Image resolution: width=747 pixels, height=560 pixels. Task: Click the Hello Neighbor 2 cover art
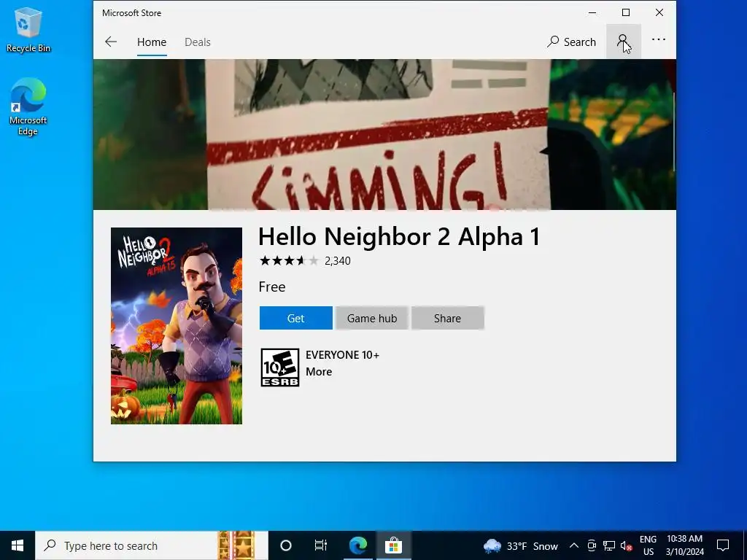pos(177,326)
